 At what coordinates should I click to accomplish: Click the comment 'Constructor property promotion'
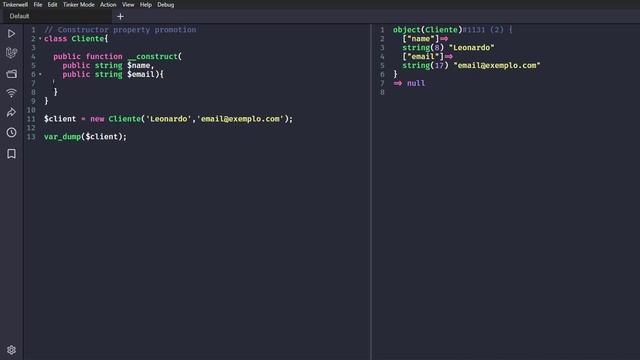click(120, 30)
